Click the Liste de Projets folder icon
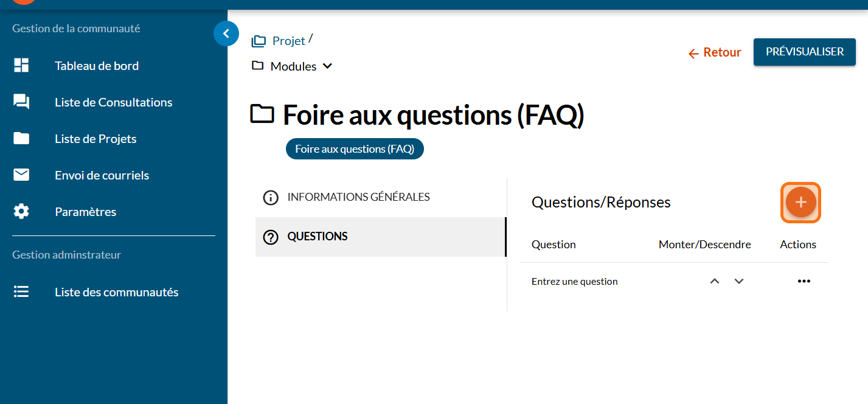 (21, 139)
